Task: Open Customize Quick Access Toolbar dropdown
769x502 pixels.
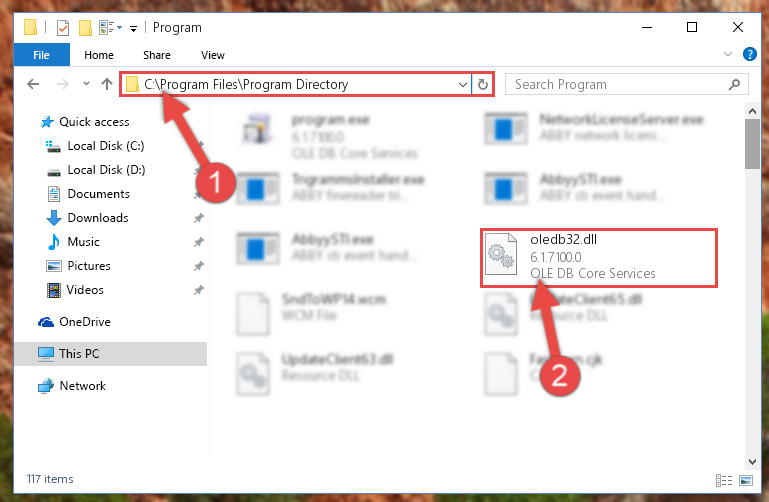Action: 133,28
